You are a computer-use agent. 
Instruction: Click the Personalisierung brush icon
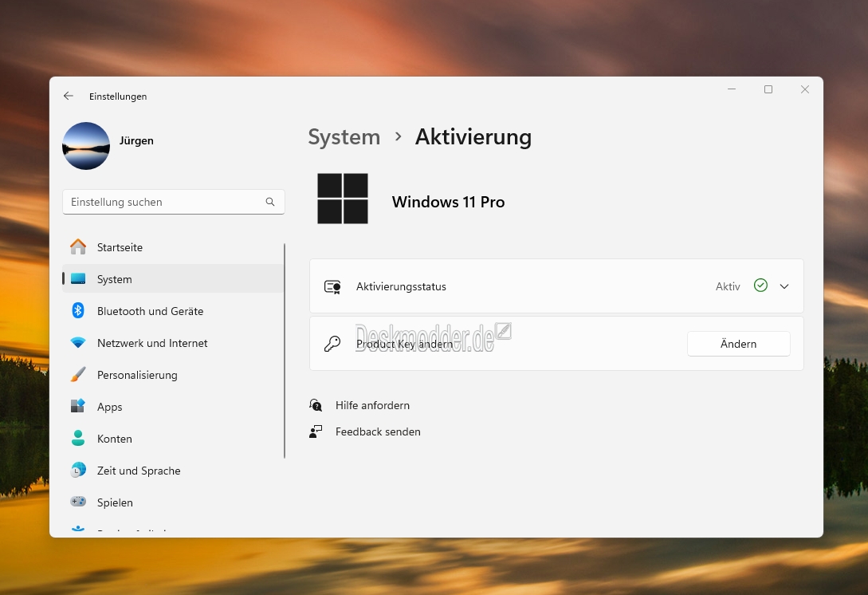78,375
